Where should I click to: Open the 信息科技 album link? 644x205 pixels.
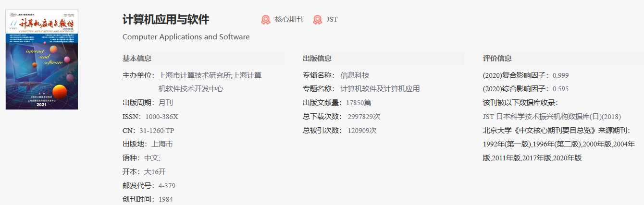355,75
